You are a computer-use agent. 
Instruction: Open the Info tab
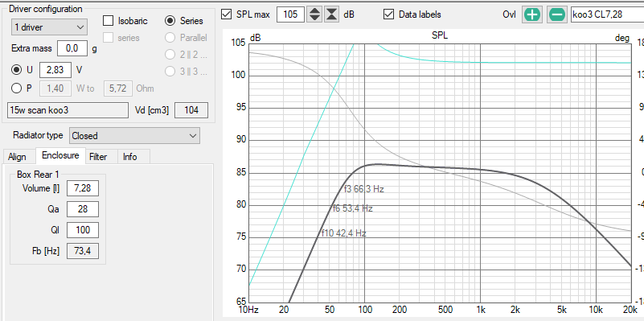(130, 157)
